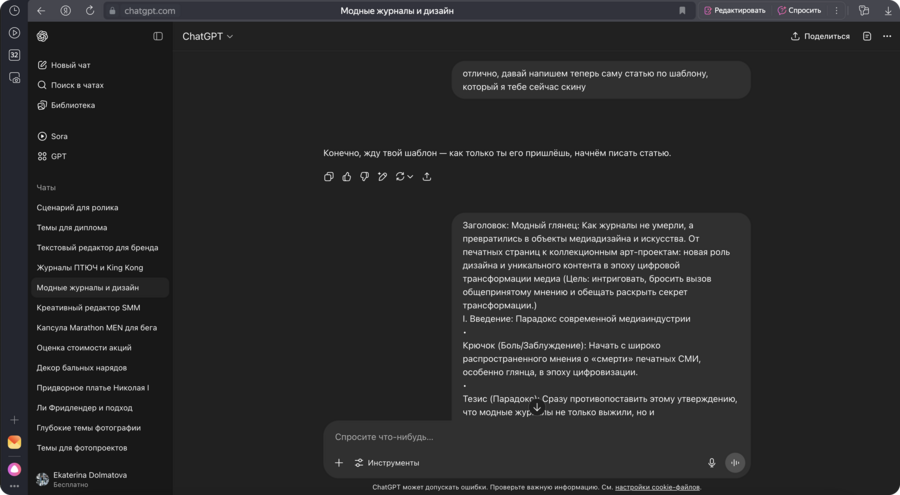This screenshot has height=495, width=900.
Task: Open the Yandex account icon beside back arrow
Action: click(x=65, y=11)
